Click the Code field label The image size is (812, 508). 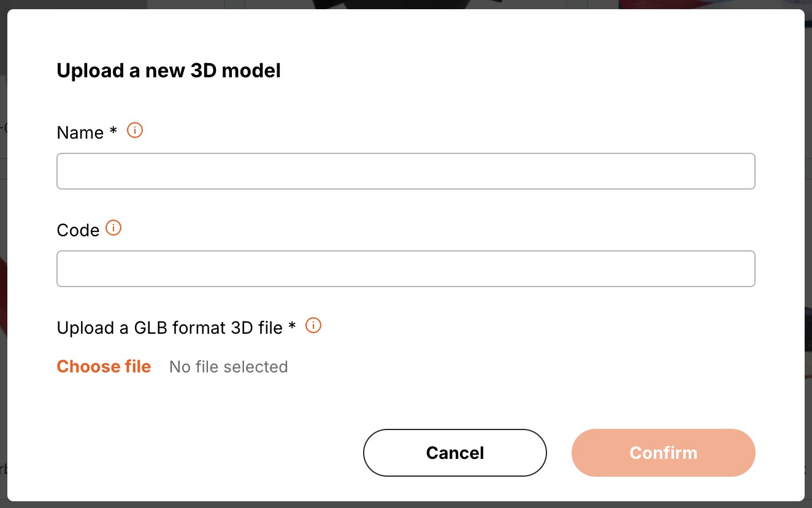click(78, 230)
